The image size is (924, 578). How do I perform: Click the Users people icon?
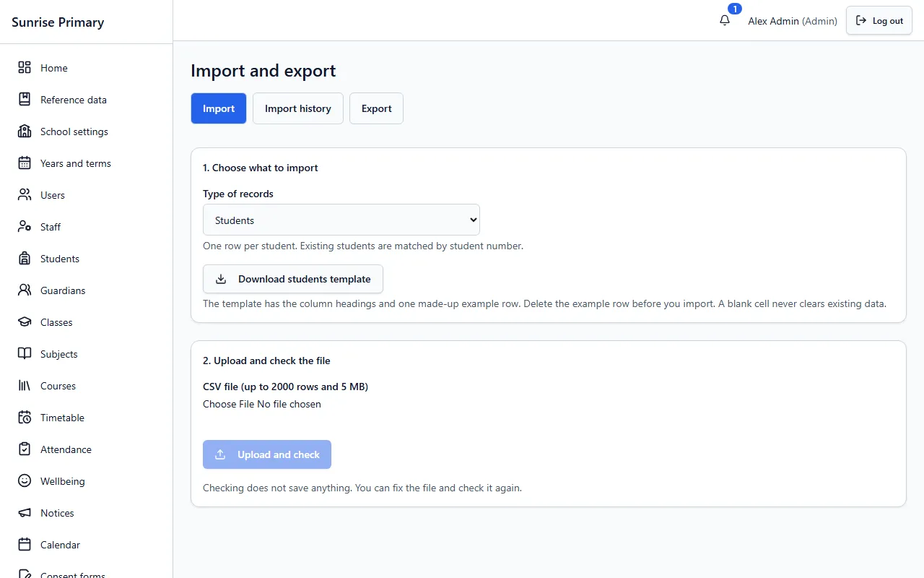(x=25, y=195)
